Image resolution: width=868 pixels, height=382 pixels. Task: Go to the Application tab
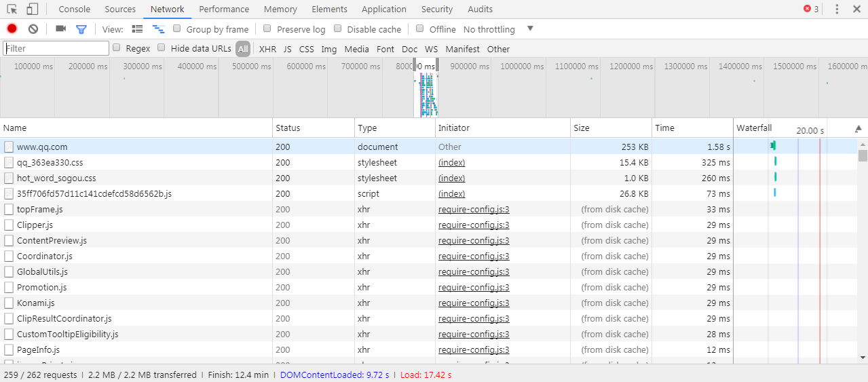(384, 9)
